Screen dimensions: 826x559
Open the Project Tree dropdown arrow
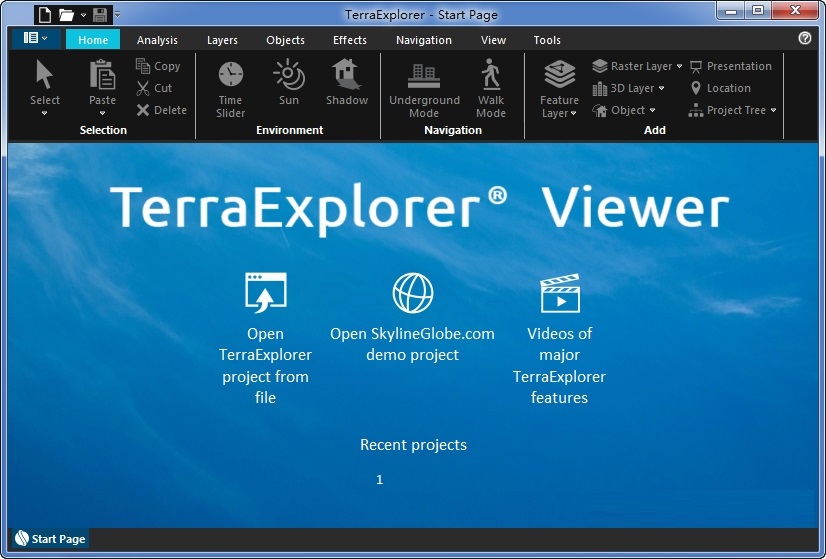[x=773, y=110]
